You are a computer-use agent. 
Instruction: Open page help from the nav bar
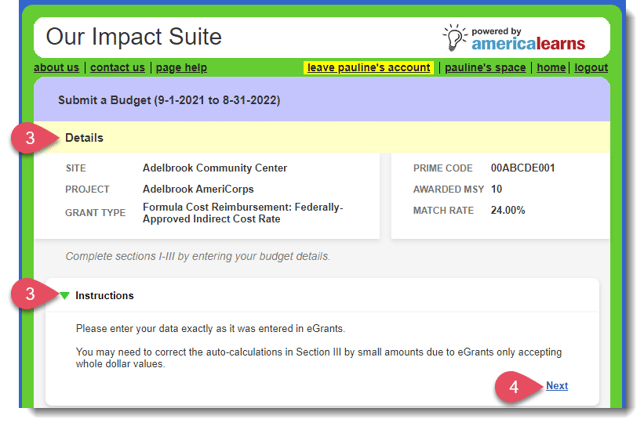[181, 68]
